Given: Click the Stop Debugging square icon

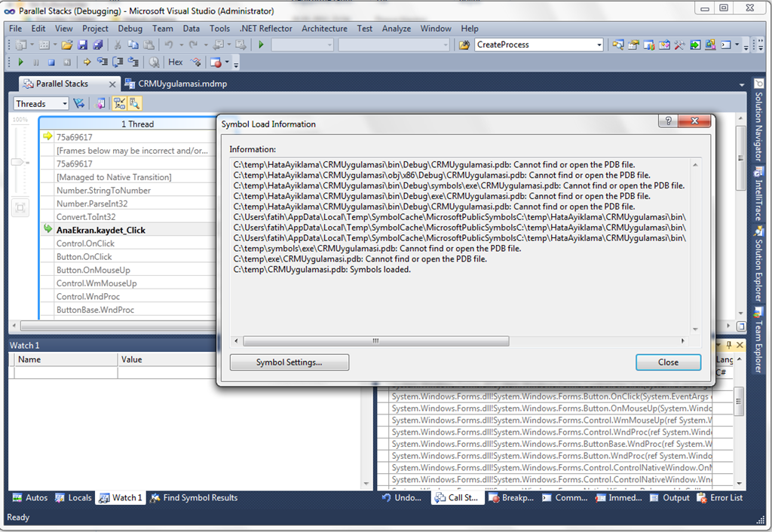Looking at the screenshot, I should [51, 62].
